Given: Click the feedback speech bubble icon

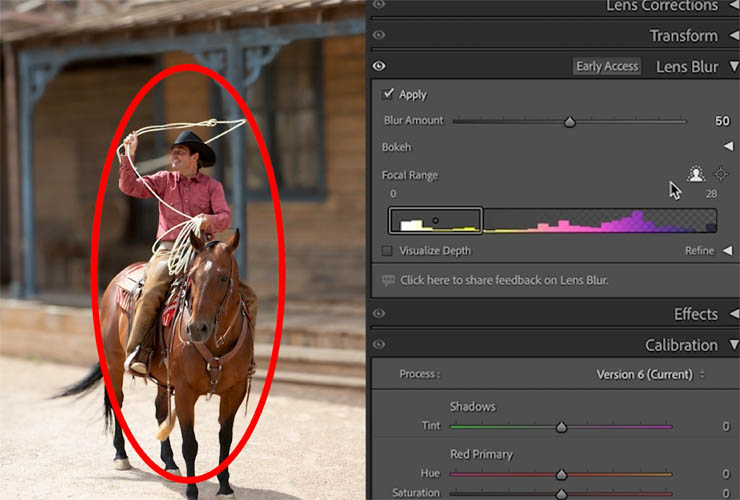Looking at the screenshot, I should 388,280.
